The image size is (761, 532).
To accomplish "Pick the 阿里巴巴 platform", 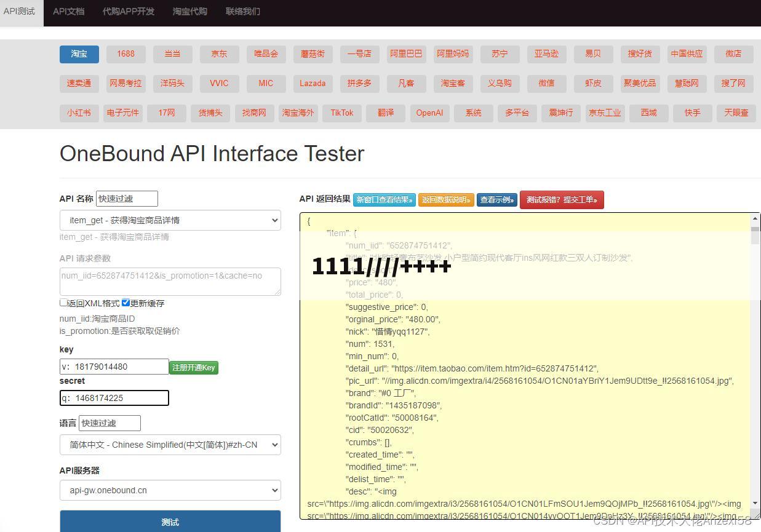I will 407,54.
